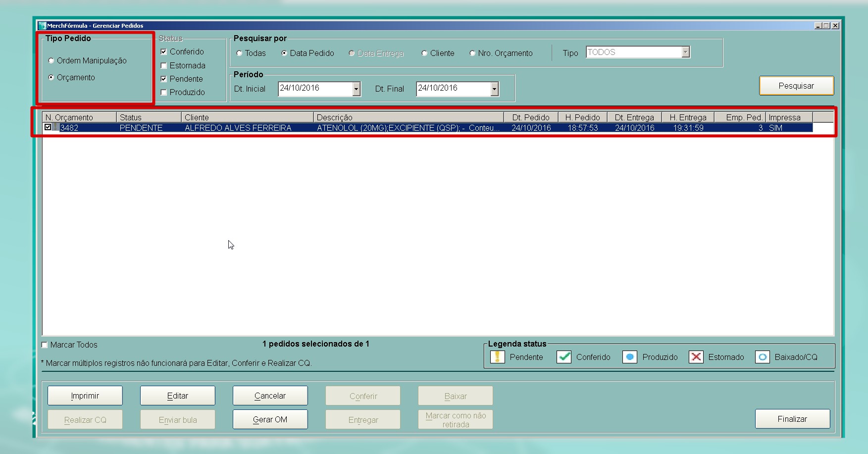Viewport: 868px width, 454px height.
Task: Click the 19:31:59 delivery time cell
Action: (x=688, y=128)
